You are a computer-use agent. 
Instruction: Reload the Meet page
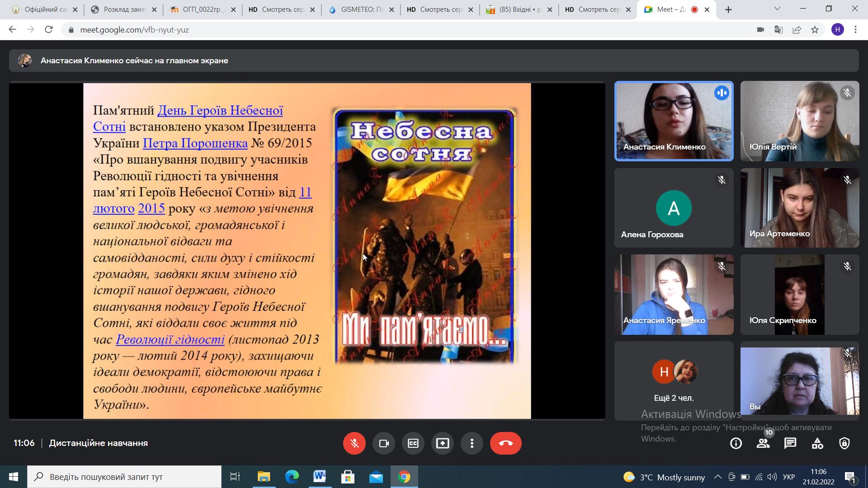tap(49, 30)
